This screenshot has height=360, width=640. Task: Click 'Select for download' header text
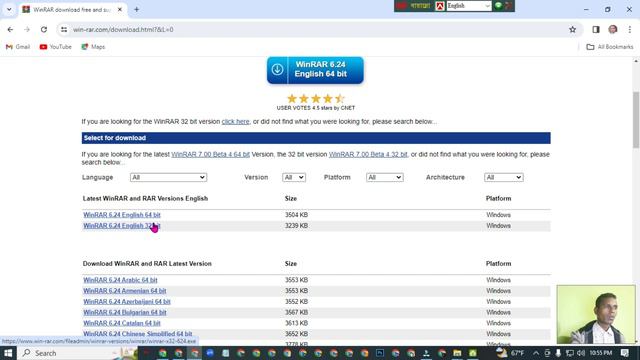(115, 138)
